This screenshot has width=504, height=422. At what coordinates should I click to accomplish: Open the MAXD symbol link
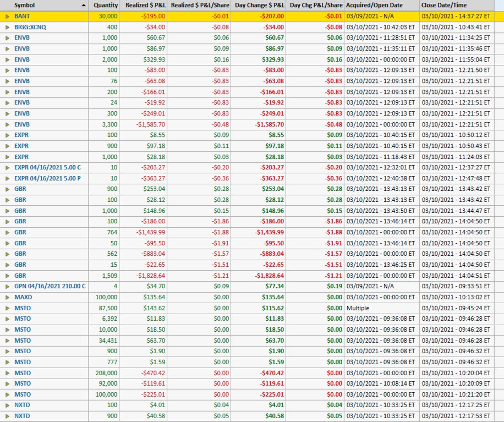pos(23,297)
